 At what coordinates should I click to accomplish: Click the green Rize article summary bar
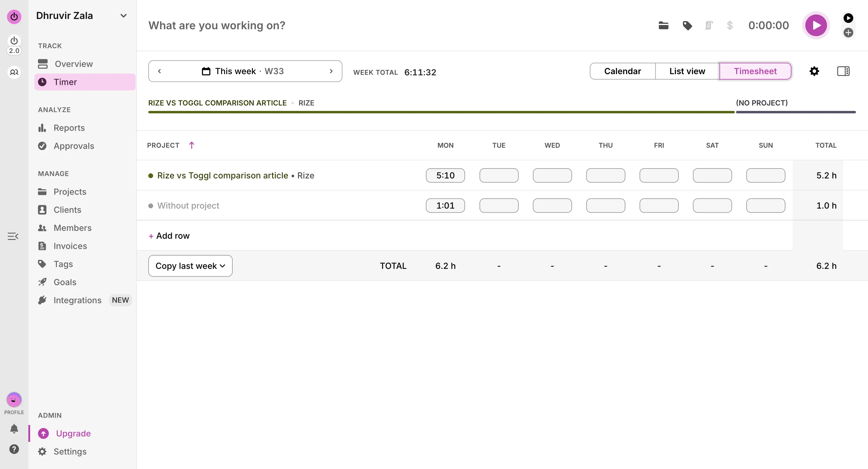coord(442,112)
